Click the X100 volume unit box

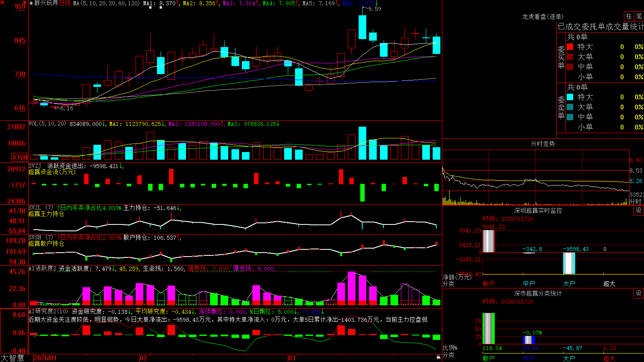coord(20,157)
